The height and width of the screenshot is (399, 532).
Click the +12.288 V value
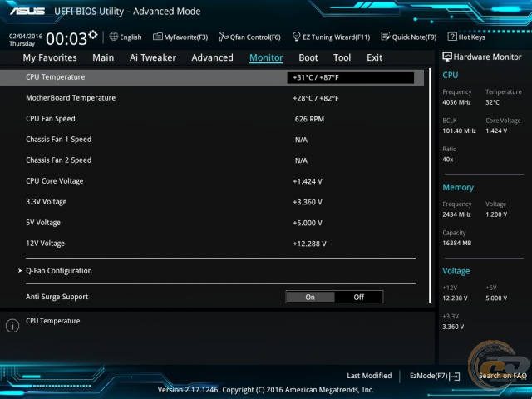[309, 244]
